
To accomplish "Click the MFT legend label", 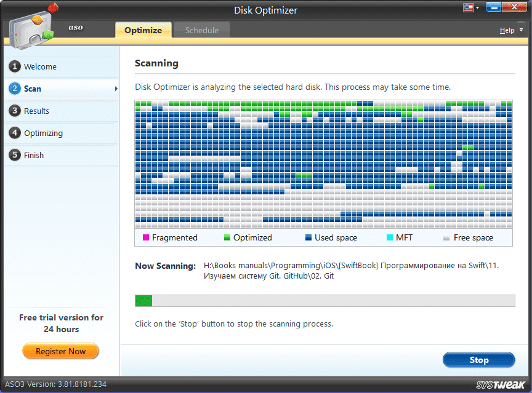I will click(x=404, y=238).
